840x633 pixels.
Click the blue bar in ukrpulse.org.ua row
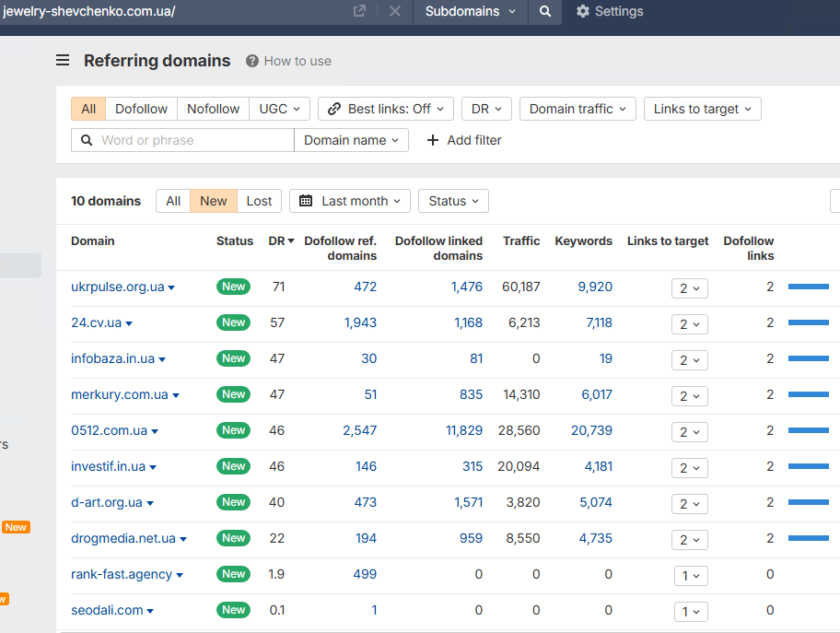click(x=809, y=287)
